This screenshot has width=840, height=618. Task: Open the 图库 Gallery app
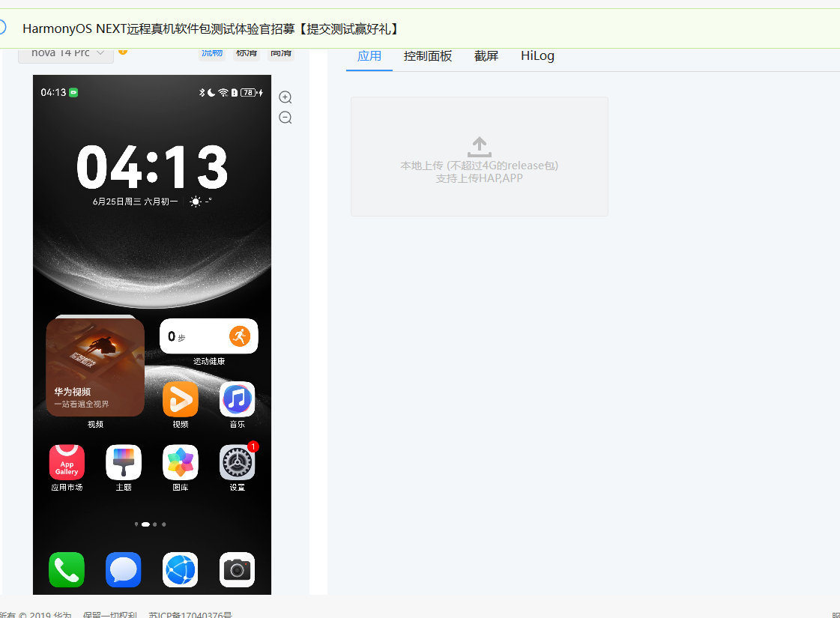[180, 462]
